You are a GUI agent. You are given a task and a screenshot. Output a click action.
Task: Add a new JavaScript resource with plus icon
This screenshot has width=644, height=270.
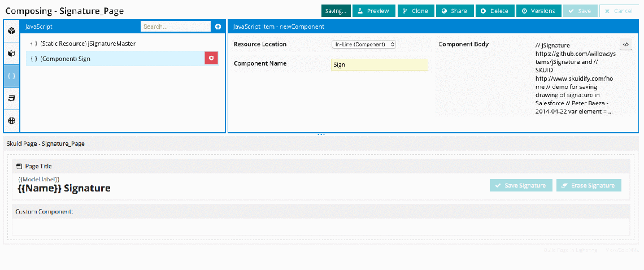218,27
